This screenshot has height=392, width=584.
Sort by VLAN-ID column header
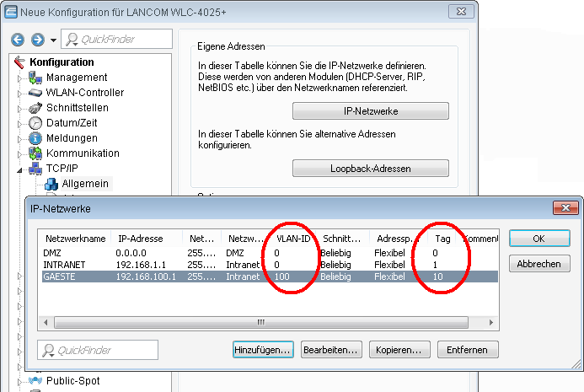point(294,239)
